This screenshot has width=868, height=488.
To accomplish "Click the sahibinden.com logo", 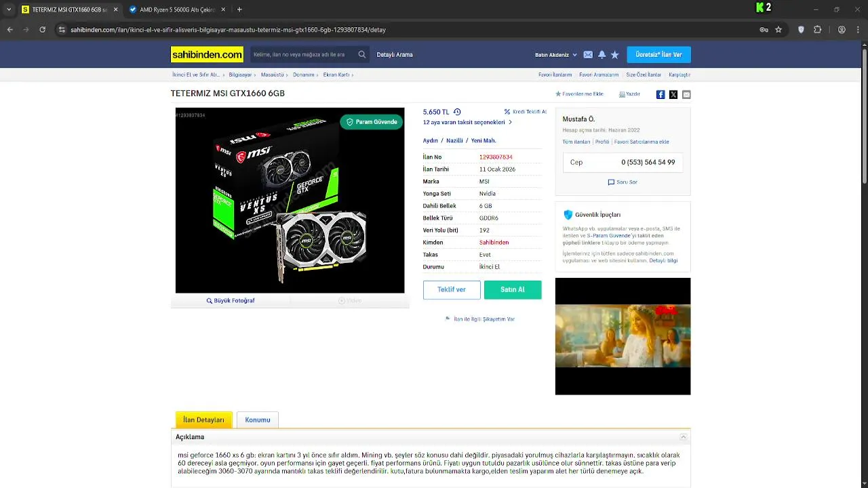I will tap(207, 54).
